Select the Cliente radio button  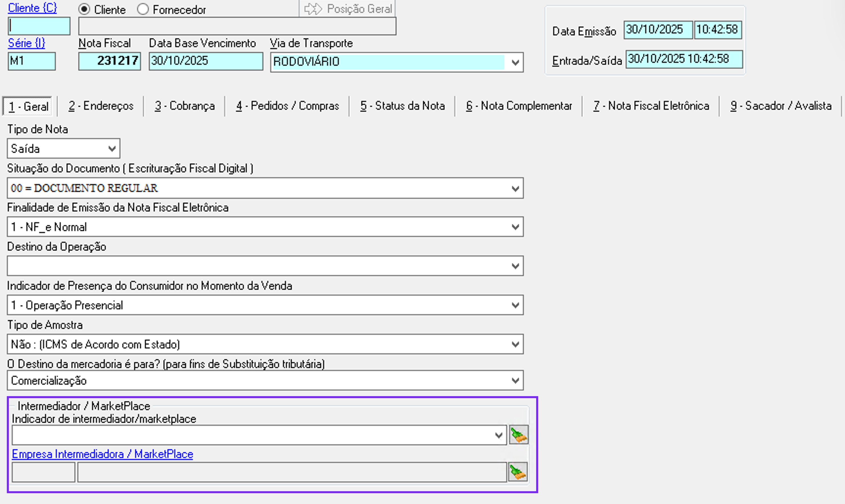tap(84, 9)
